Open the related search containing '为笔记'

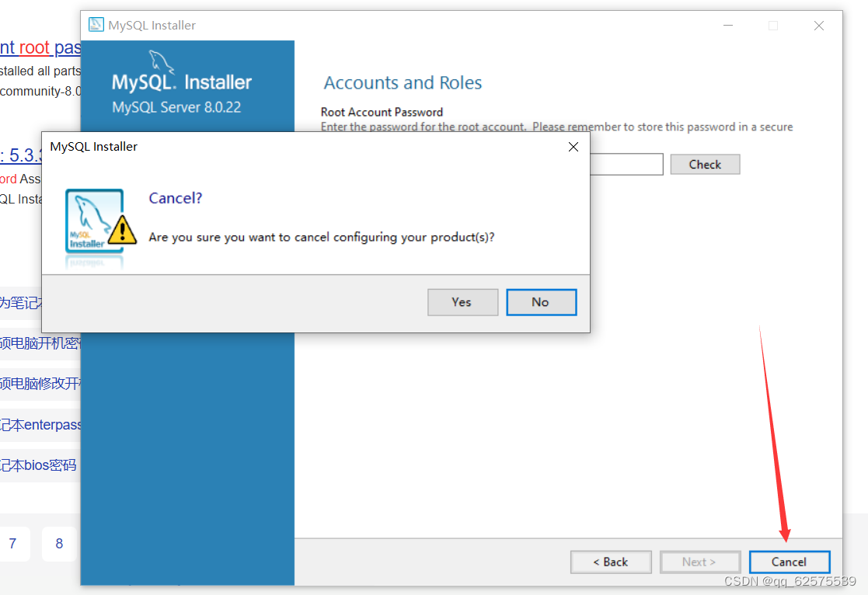[x=21, y=303]
